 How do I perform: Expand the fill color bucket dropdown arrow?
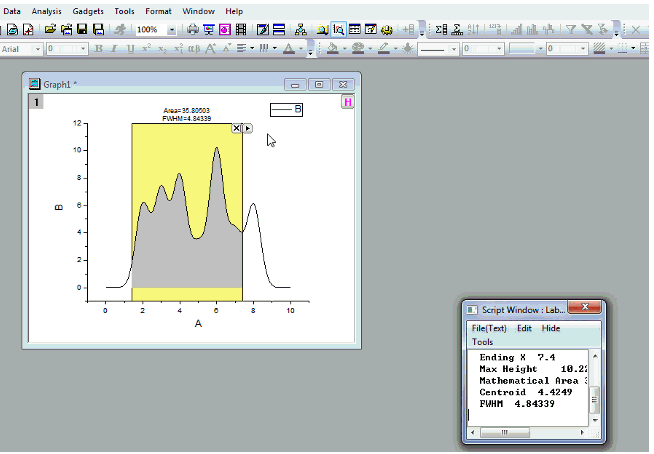coord(345,49)
